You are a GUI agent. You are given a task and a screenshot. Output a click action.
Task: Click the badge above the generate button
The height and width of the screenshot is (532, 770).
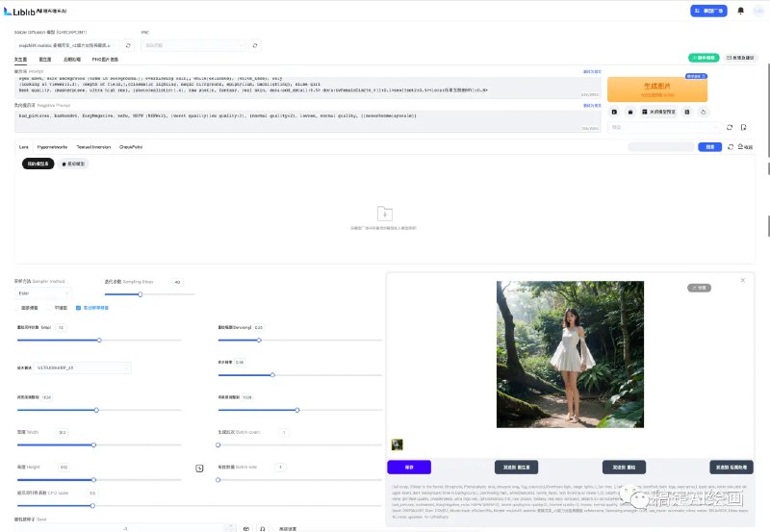click(x=696, y=76)
